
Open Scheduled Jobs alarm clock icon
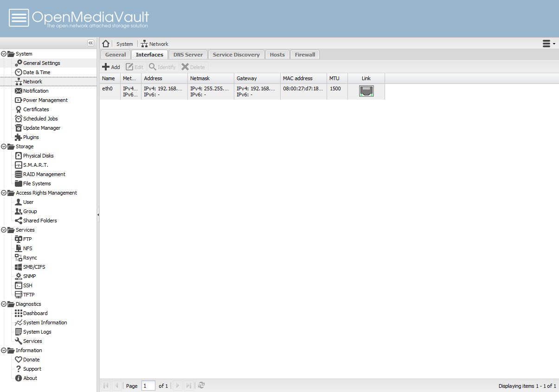[19, 119]
